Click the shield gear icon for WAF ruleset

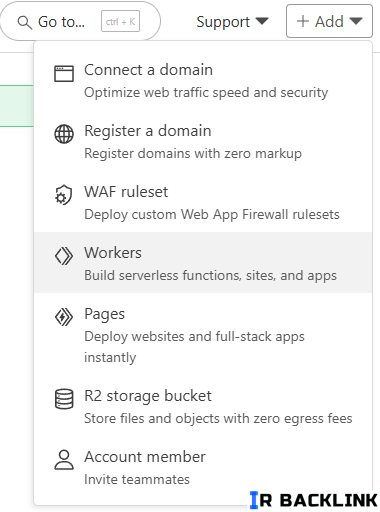[x=63, y=195]
